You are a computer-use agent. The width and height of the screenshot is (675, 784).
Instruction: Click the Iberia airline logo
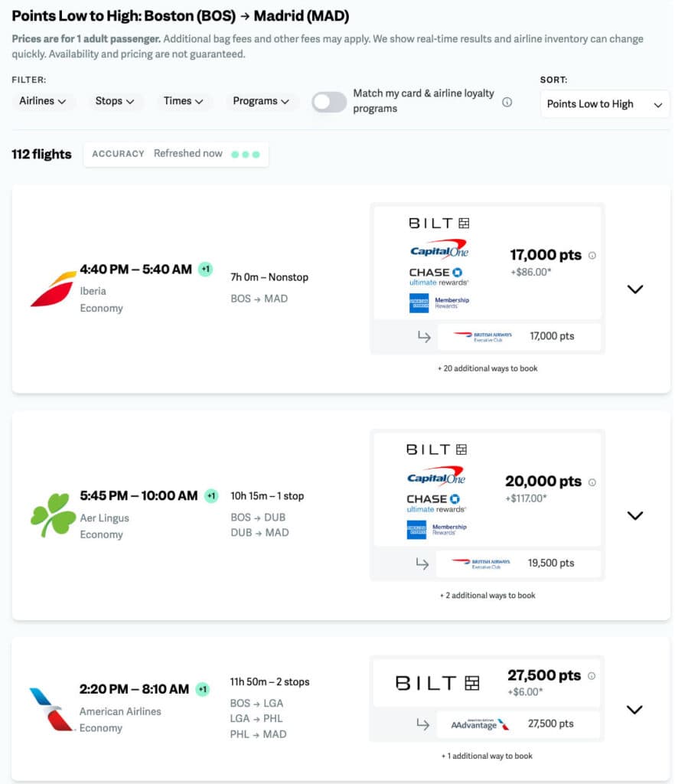pyautogui.click(x=53, y=289)
